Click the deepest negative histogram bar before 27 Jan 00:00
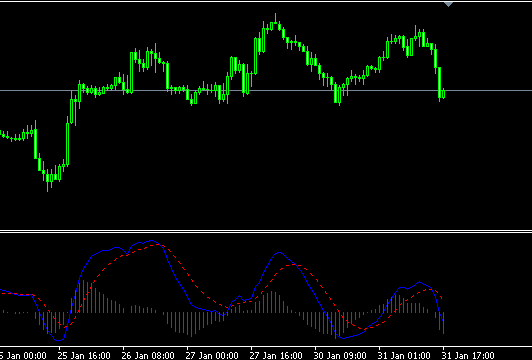 pyautogui.click(x=191, y=324)
